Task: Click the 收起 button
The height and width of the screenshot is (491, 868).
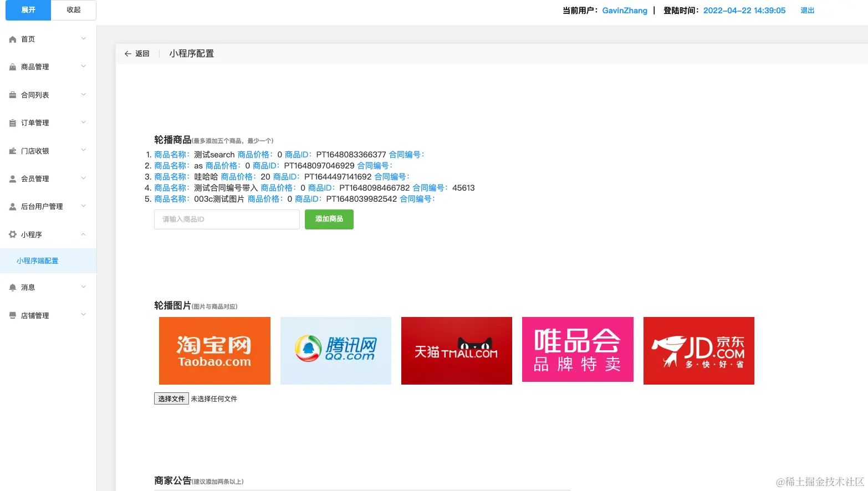Action: click(74, 10)
